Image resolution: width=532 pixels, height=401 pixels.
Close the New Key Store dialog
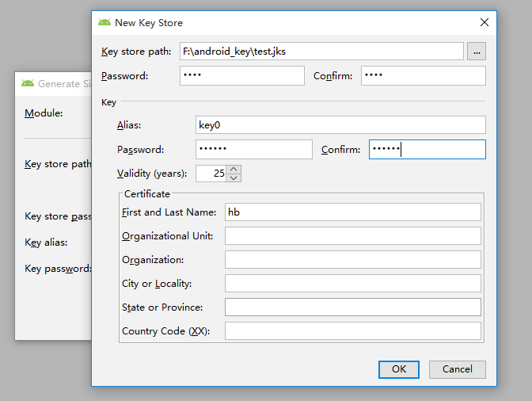pos(484,22)
